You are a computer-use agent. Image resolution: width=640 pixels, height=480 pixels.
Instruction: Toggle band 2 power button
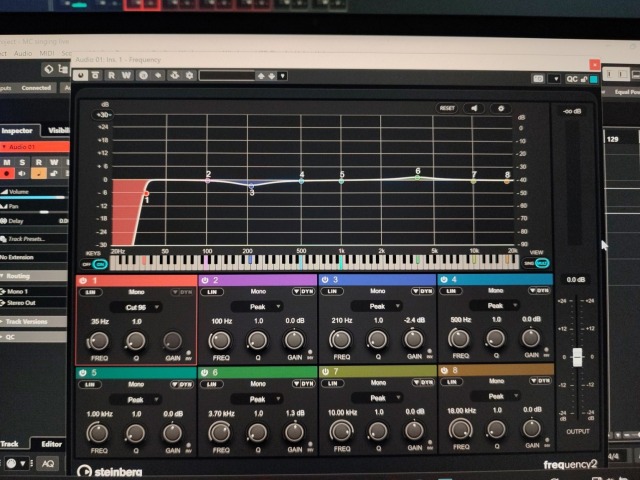point(205,280)
